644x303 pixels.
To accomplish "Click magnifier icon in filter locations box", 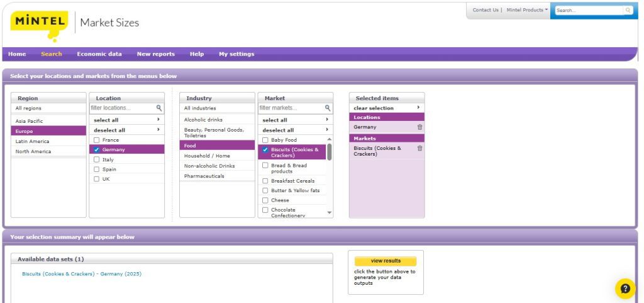I will [x=159, y=108].
